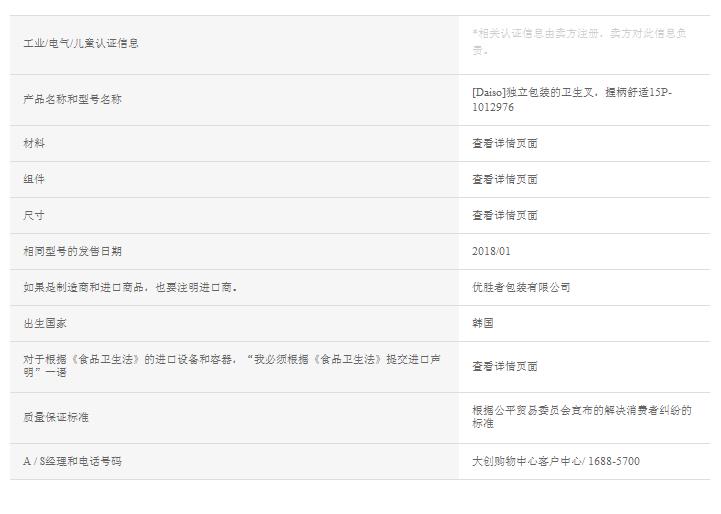This screenshot has width=721, height=514.
Task: Click the 出生国家 row label
Action: [45, 323]
